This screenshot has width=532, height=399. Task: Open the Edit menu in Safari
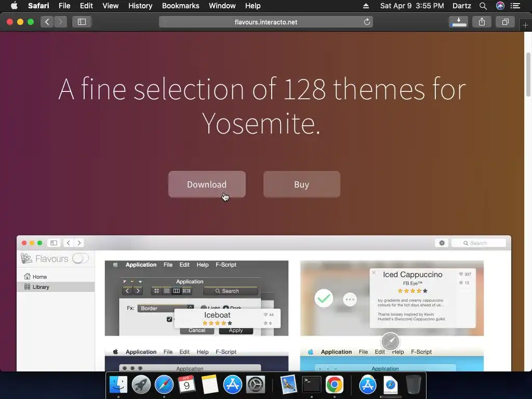pos(86,6)
